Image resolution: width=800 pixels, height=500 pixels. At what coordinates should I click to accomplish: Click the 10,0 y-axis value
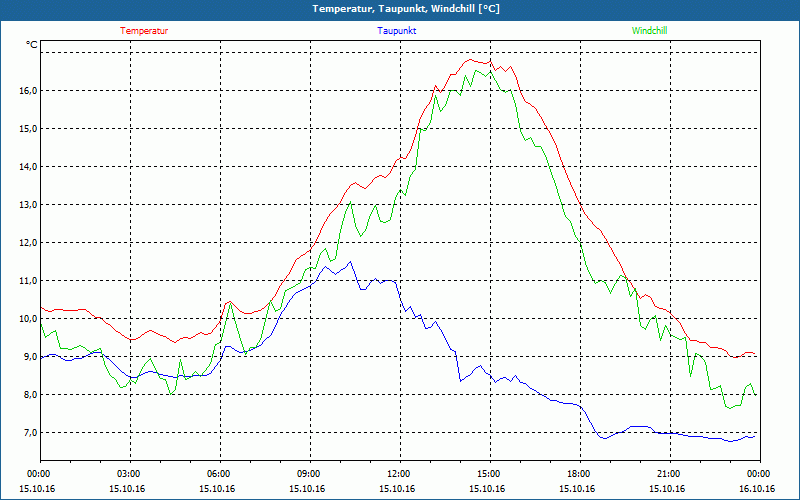pyautogui.click(x=29, y=319)
